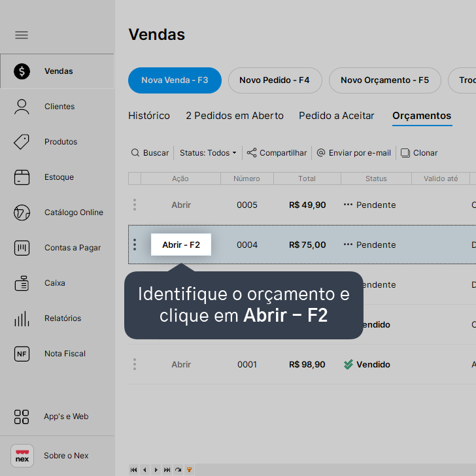The height and width of the screenshot is (476, 476).
Task: Click the Enviar por e-mail label
Action: [x=360, y=153]
